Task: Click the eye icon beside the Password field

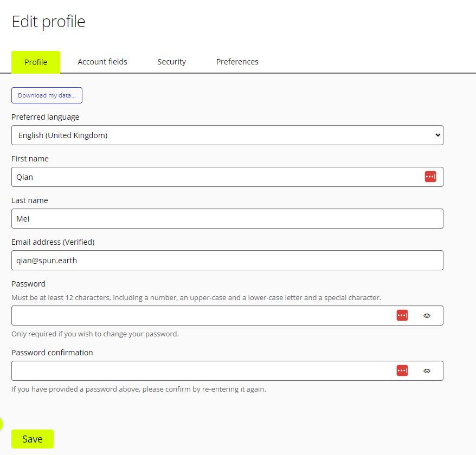Action: click(427, 315)
